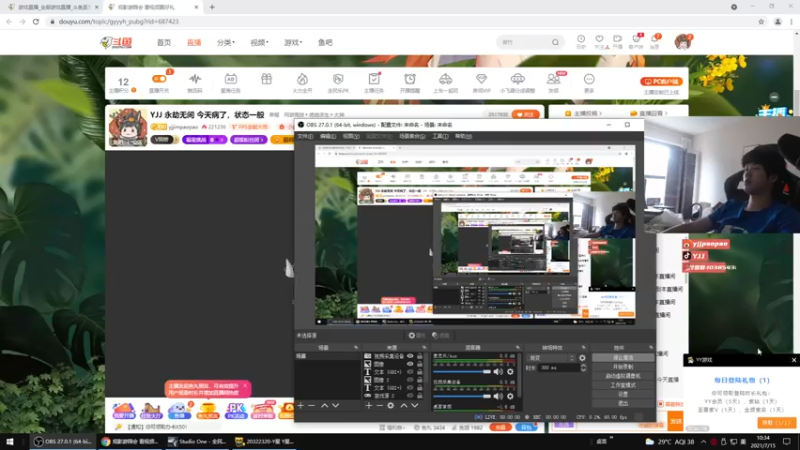Open the 编辑 menu in OBS
800x450 pixels.
coord(328,136)
